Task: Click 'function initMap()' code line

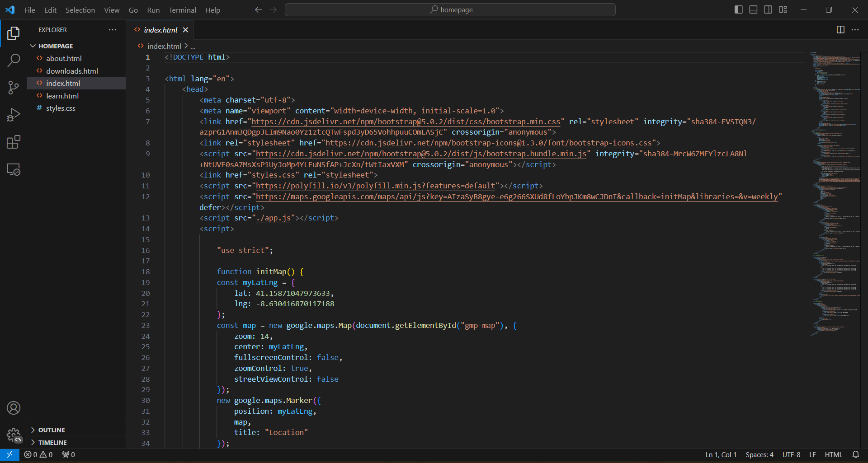Action: (260, 271)
